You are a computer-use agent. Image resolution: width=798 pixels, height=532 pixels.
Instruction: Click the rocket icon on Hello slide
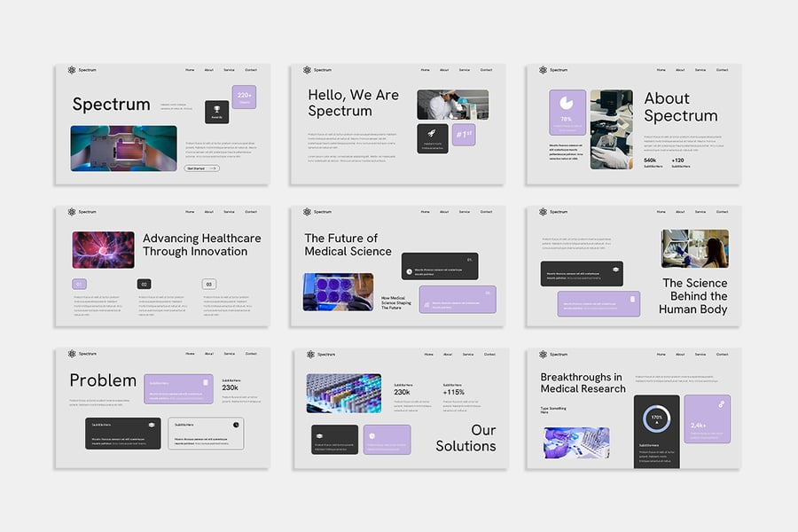coord(432,134)
